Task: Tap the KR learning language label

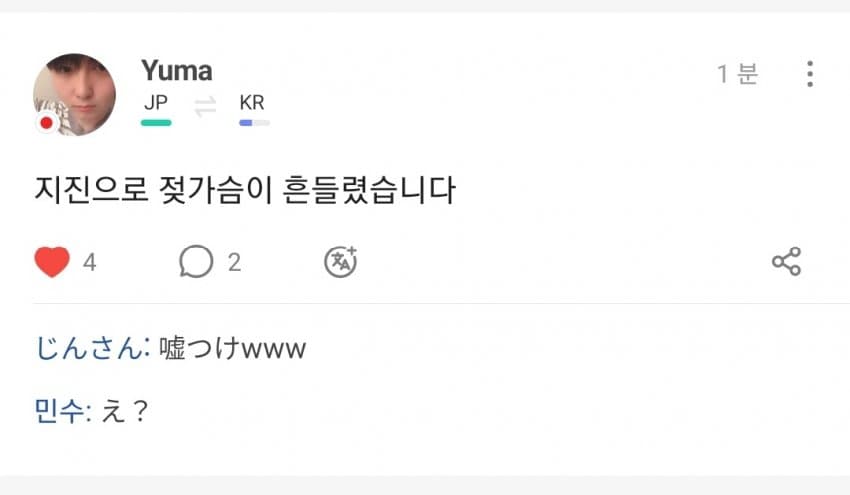Action: click(252, 102)
